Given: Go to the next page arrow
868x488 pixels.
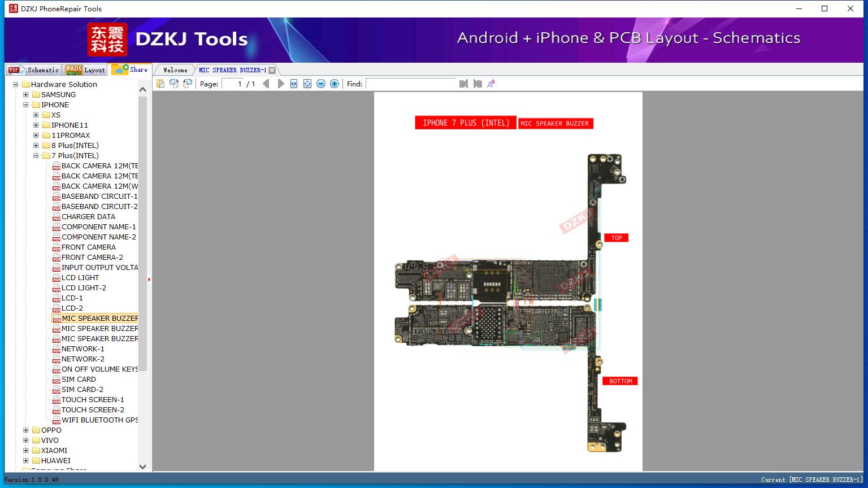Looking at the screenshot, I should 280,84.
